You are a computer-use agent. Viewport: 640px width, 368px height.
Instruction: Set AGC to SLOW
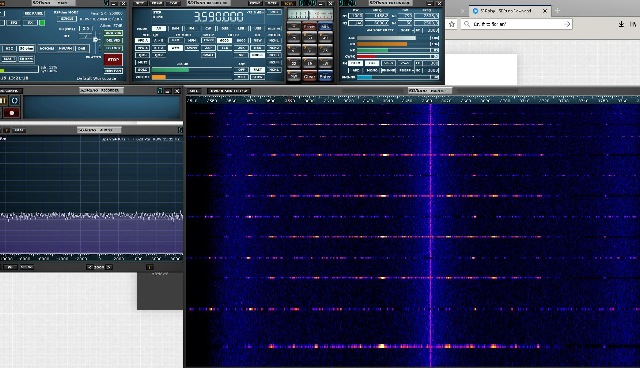pyautogui.click(x=258, y=77)
